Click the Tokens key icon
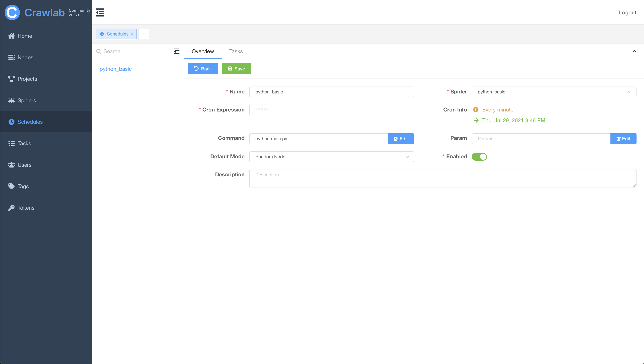The image size is (644, 364). coord(11,208)
